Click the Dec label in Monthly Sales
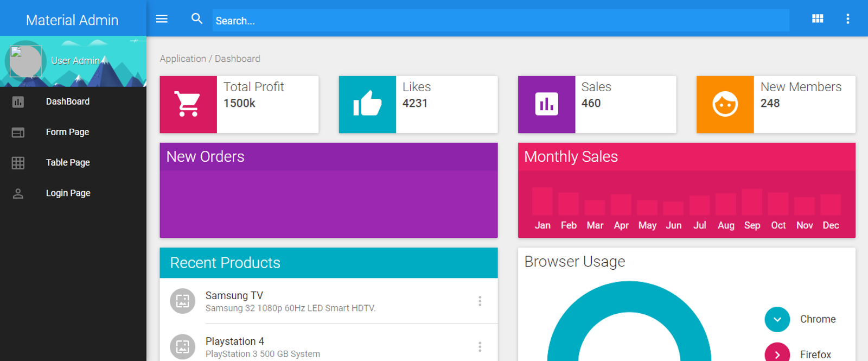This screenshot has width=868, height=361. (831, 225)
